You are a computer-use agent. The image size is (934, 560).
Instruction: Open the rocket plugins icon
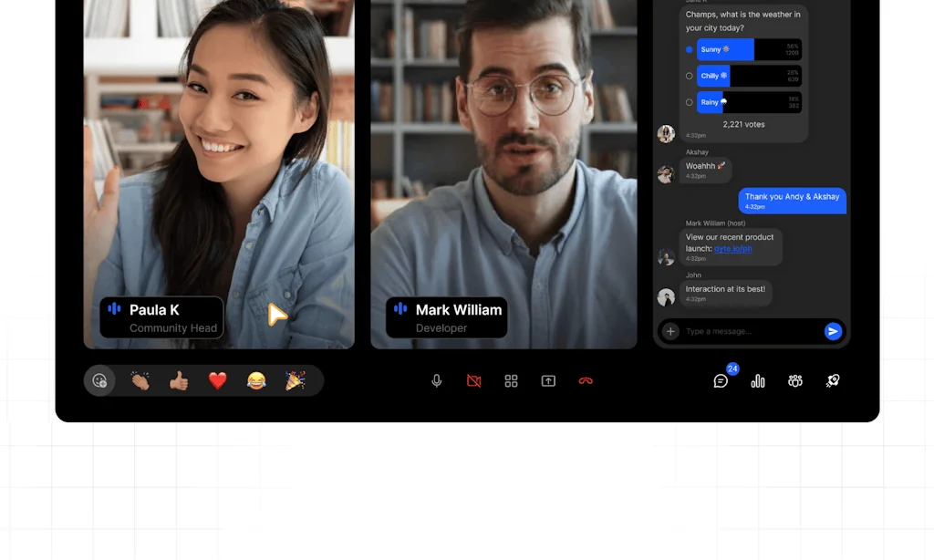833,381
